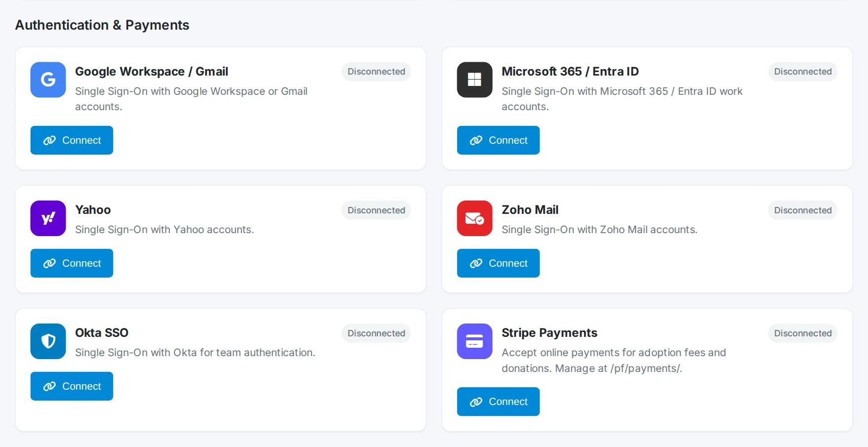Connect Microsoft 365 / Entra ID
This screenshot has width=868, height=447.
tap(498, 140)
